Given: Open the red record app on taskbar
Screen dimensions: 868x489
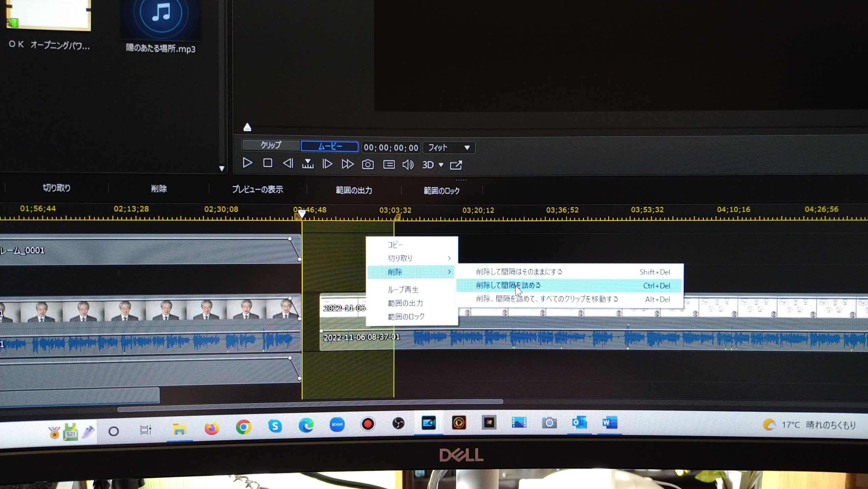Looking at the screenshot, I should [x=368, y=424].
